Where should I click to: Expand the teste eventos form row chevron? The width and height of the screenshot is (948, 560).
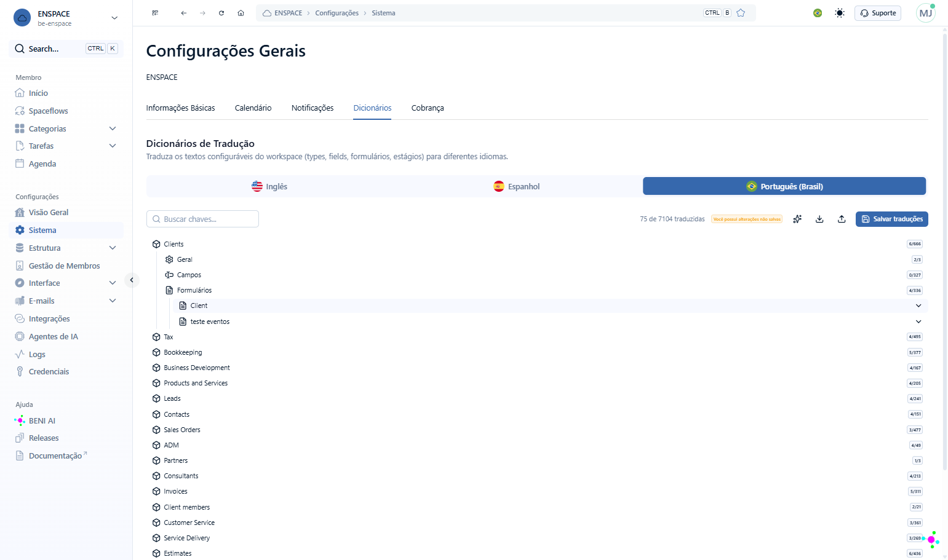918,322
